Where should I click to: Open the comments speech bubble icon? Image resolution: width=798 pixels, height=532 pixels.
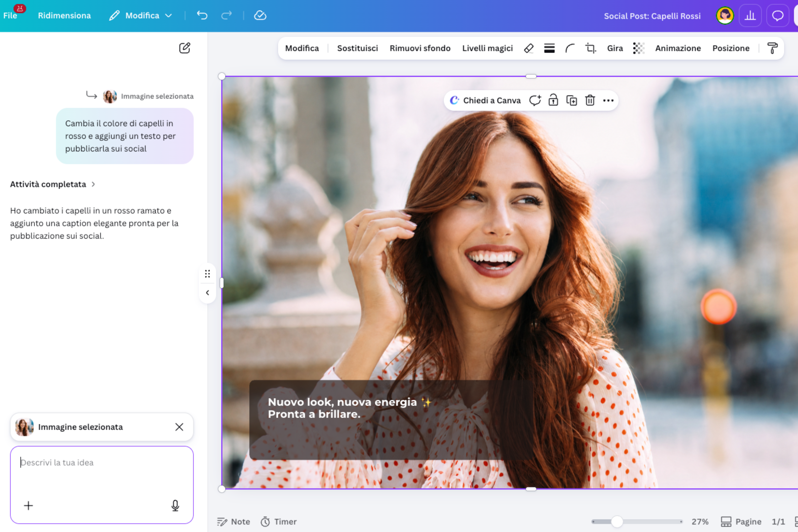777,16
